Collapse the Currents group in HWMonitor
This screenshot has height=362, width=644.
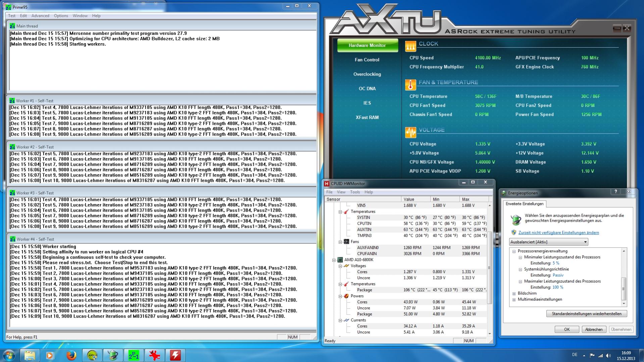click(x=340, y=320)
